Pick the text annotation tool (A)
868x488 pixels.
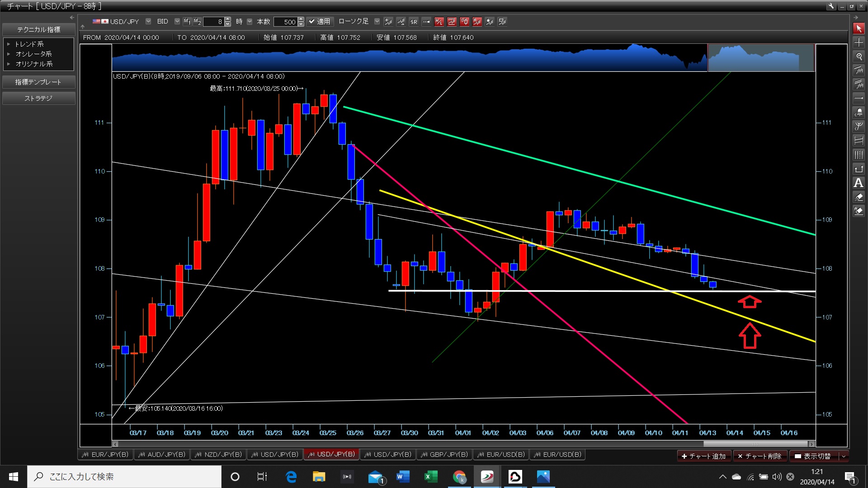point(859,183)
